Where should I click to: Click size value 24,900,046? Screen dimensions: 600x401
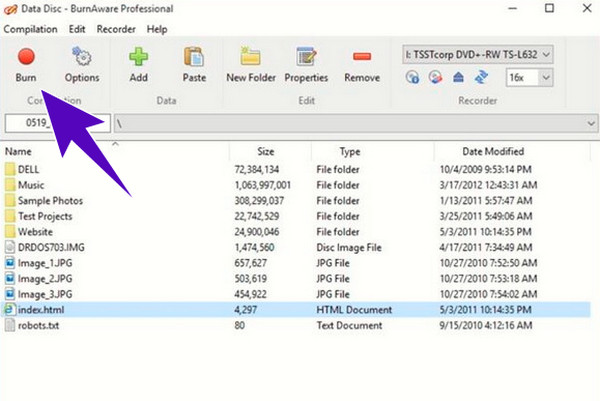256,232
